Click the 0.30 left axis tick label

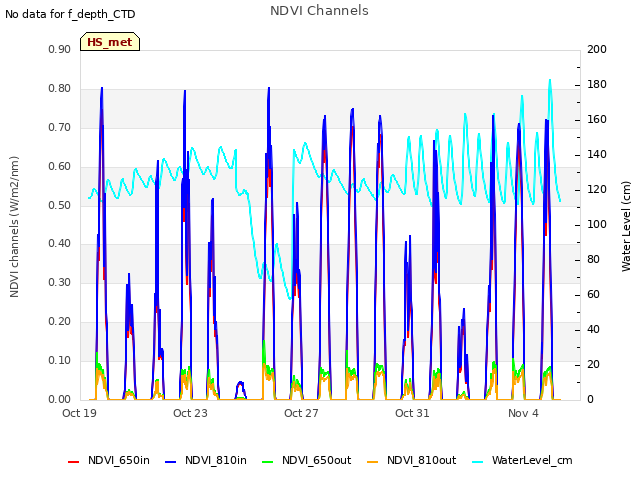pos(60,282)
